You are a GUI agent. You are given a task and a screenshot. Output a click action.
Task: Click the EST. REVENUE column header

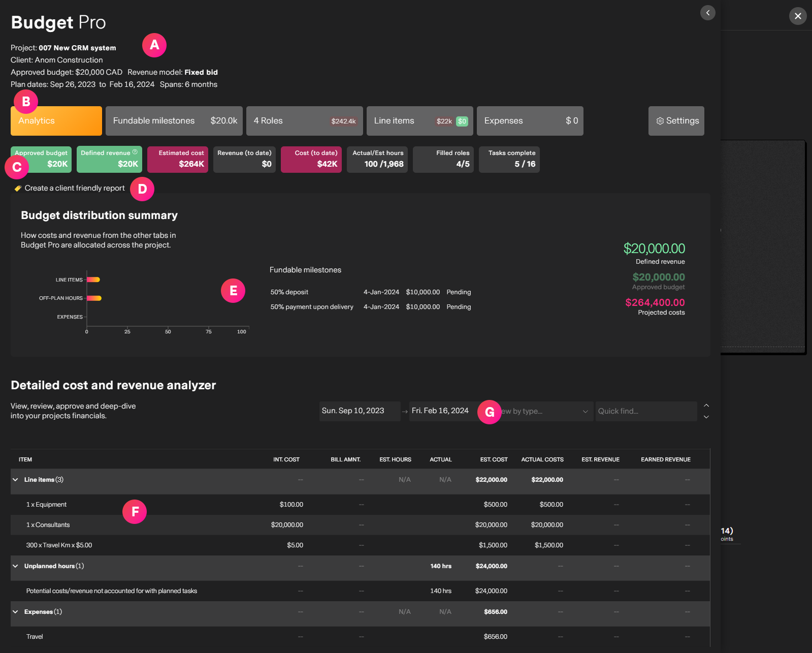click(601, 459)
